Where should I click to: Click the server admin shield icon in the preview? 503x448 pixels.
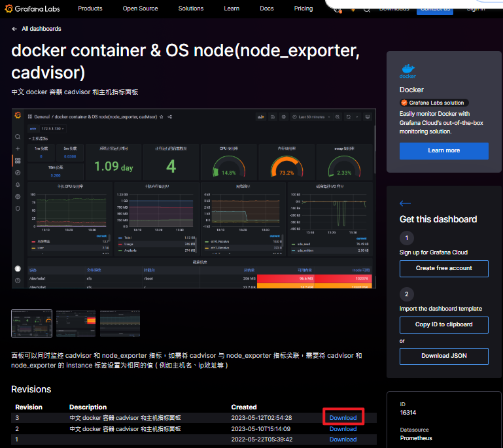(x=18, y=209)
